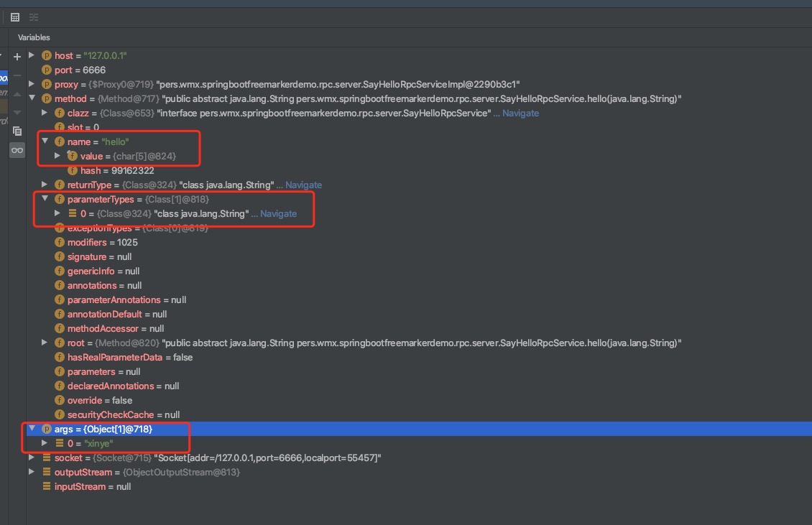
Task: Click the move watch down arrow
Action: coord(17,113)
